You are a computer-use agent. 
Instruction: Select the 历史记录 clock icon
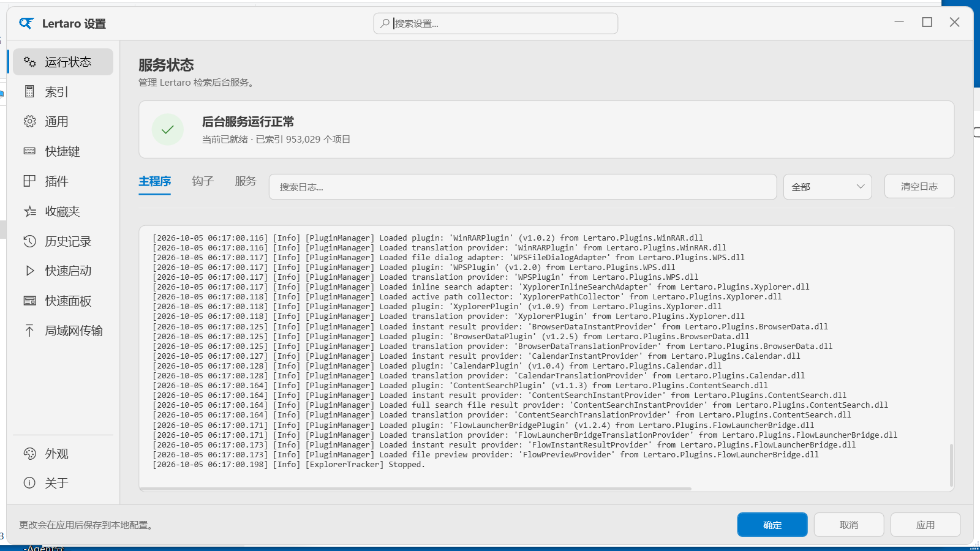pyautogui.click(x=29, y=241)
